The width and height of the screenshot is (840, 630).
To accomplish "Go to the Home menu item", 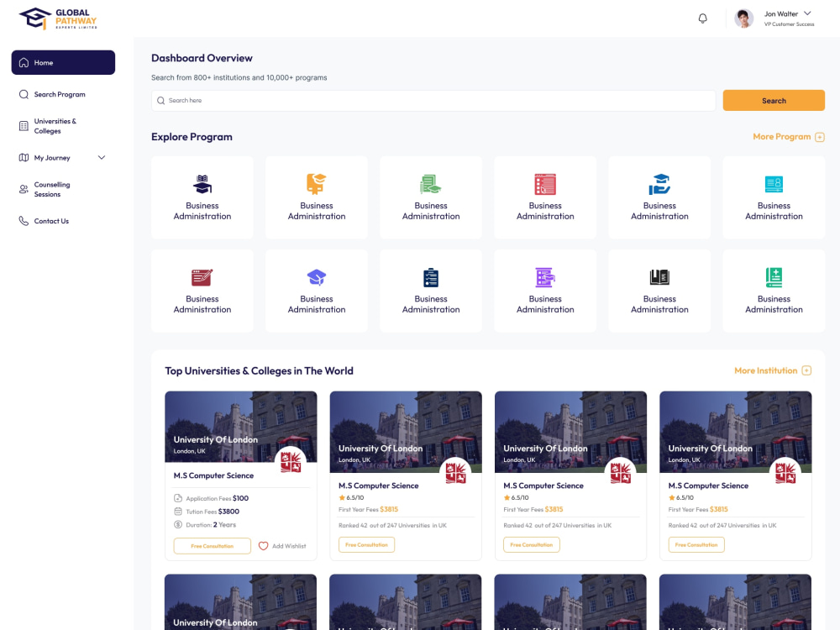I will pos(63,63).
